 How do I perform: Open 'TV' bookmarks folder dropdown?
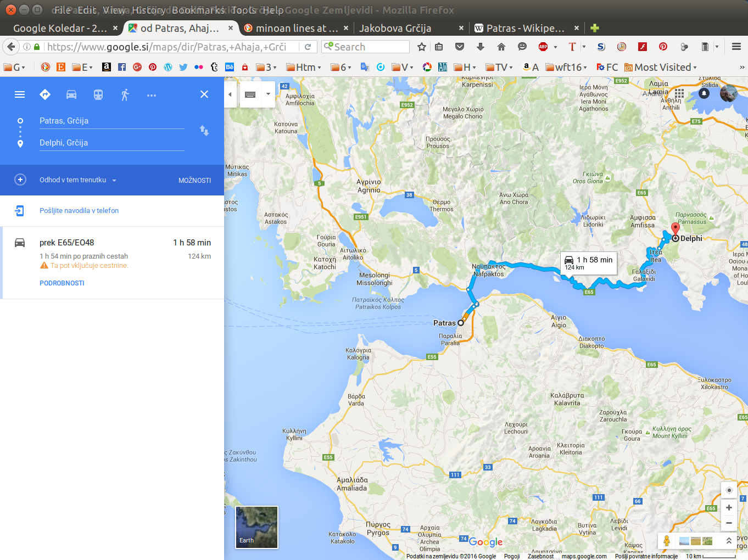pyautogui.click(x=499, y=67)
